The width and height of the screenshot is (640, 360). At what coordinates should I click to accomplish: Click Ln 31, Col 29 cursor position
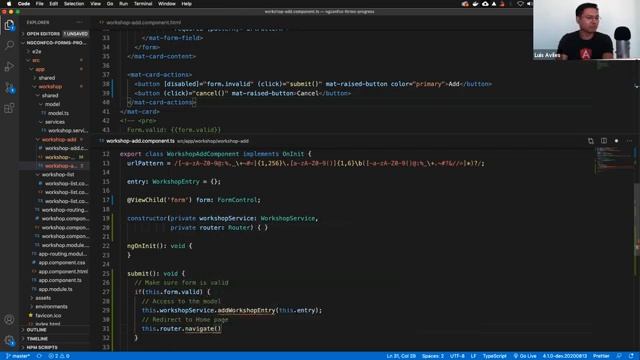tap(401, 356)
